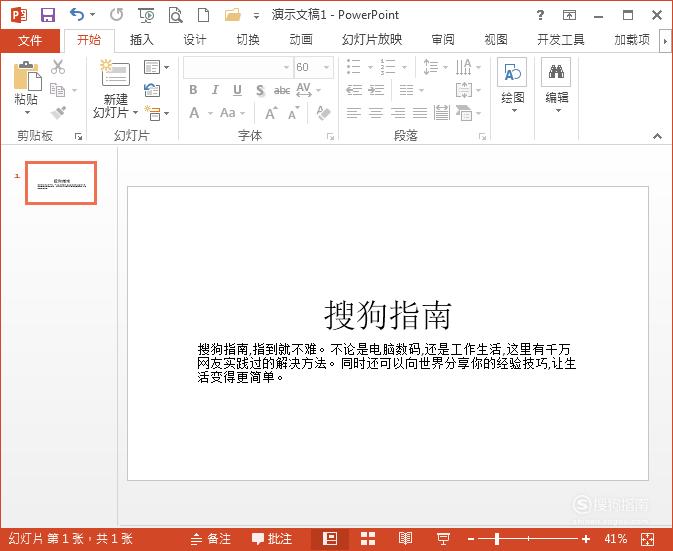Open the Editing binoculars group
This screenshot has width=673, height=551.
click(556, 86)
